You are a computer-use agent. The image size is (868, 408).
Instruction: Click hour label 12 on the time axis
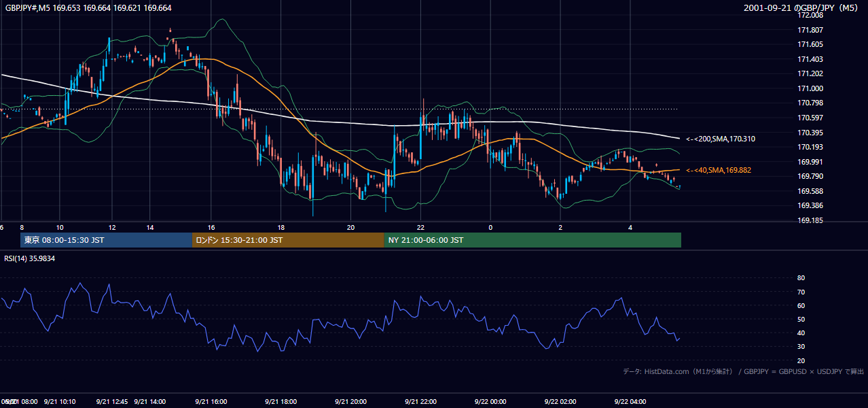111,227
